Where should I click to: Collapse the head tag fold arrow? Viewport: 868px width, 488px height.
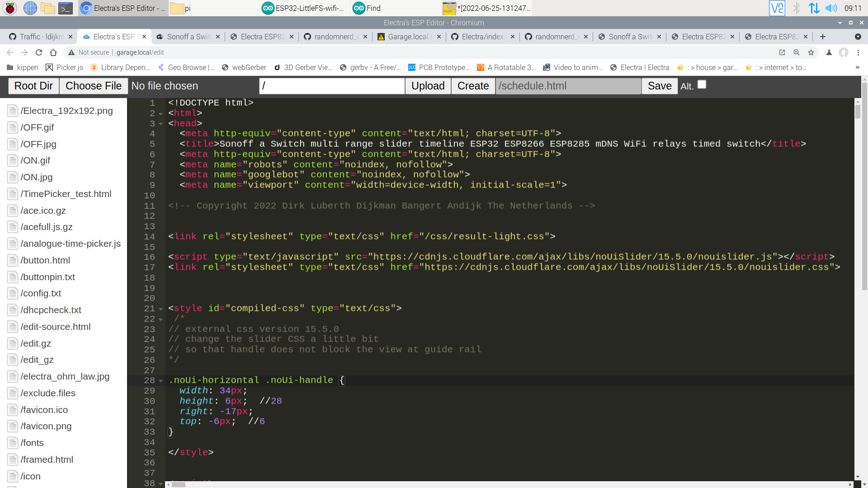pos(160,124)
